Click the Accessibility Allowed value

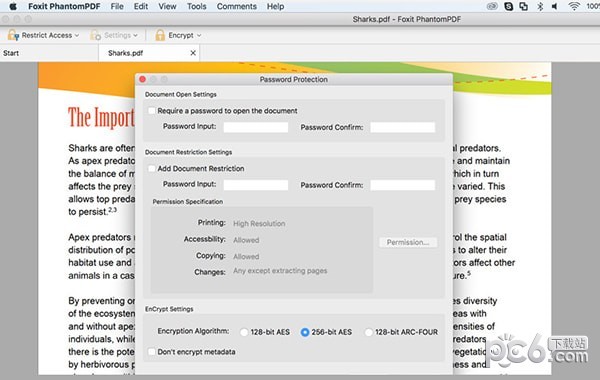pyautogui.click(x=246, y=240)
